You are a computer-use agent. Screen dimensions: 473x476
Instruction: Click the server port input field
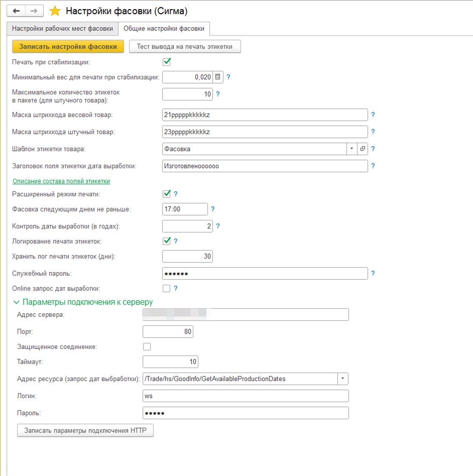(168, 332)
